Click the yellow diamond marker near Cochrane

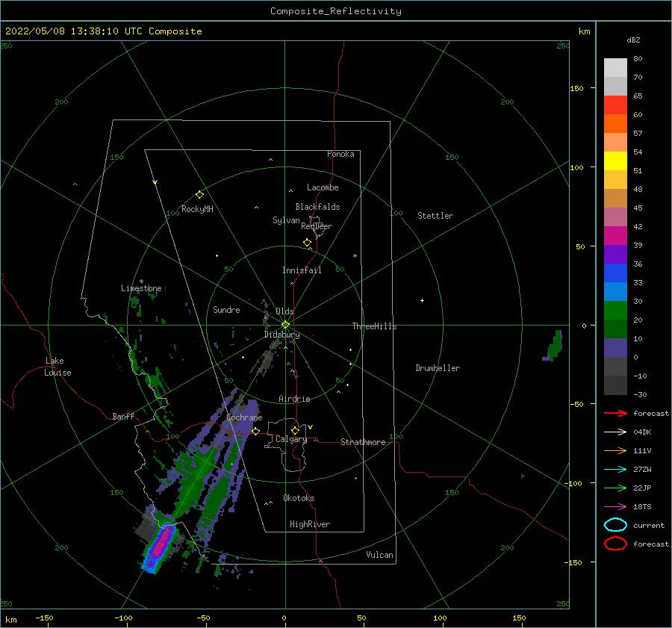[255, 432]
